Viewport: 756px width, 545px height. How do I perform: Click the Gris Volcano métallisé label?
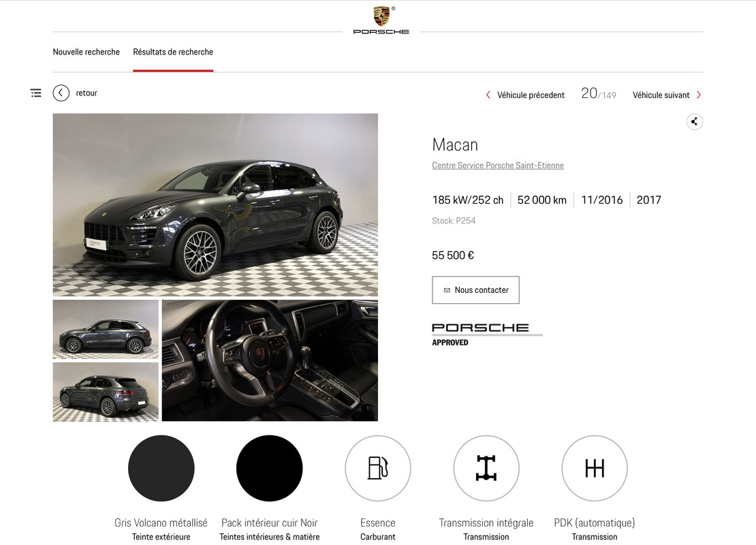coord(161,523)
